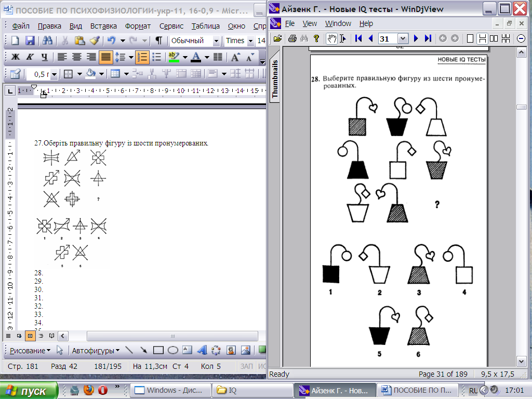Open the line spacing dropdown arrow
532x399 pixels.
tap(131, 57)
